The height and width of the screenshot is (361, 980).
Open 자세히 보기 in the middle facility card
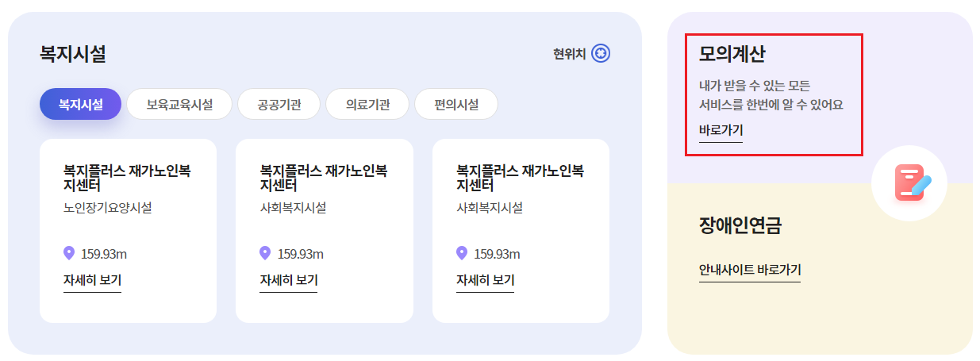coord(289,281)
